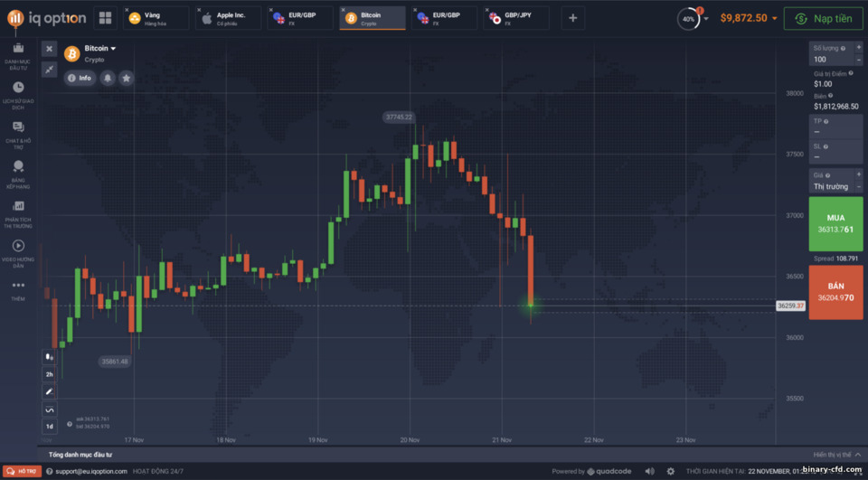Click ask/bid help question icon
Screen dimensions: 868x480
pyautogui.click(x=70, y=424)
